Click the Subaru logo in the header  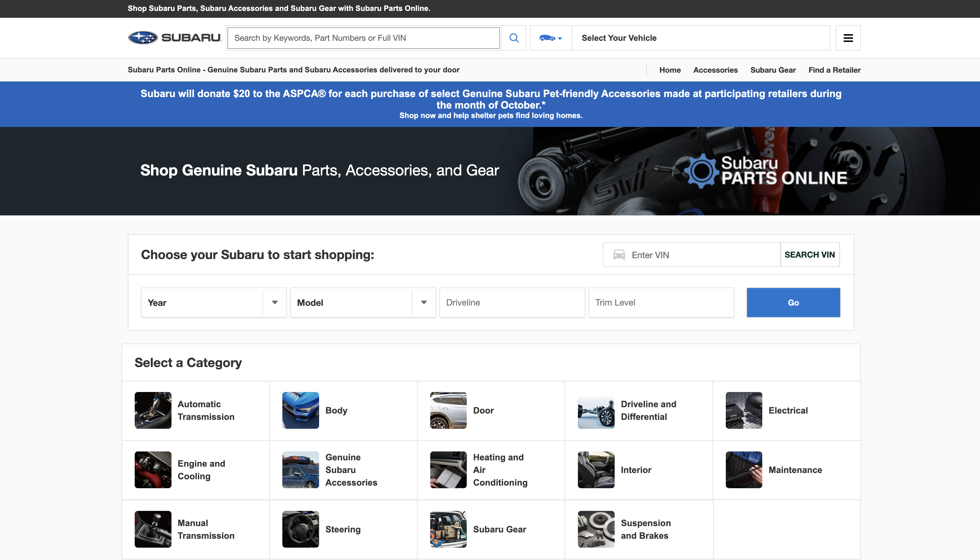(175, 38)
